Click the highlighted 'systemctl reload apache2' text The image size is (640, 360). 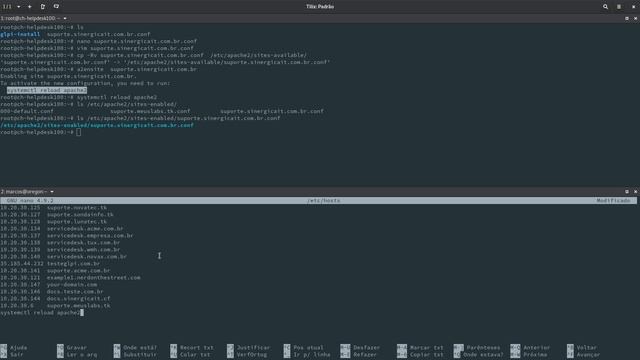(47, 90)
